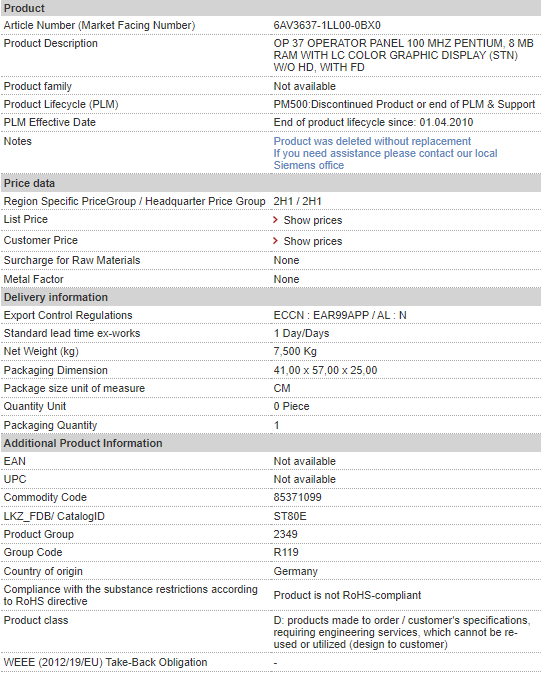Viewport: 542px width, 673px height.
Task: Click Additional Product Information header
Action: tap(271, 443)
